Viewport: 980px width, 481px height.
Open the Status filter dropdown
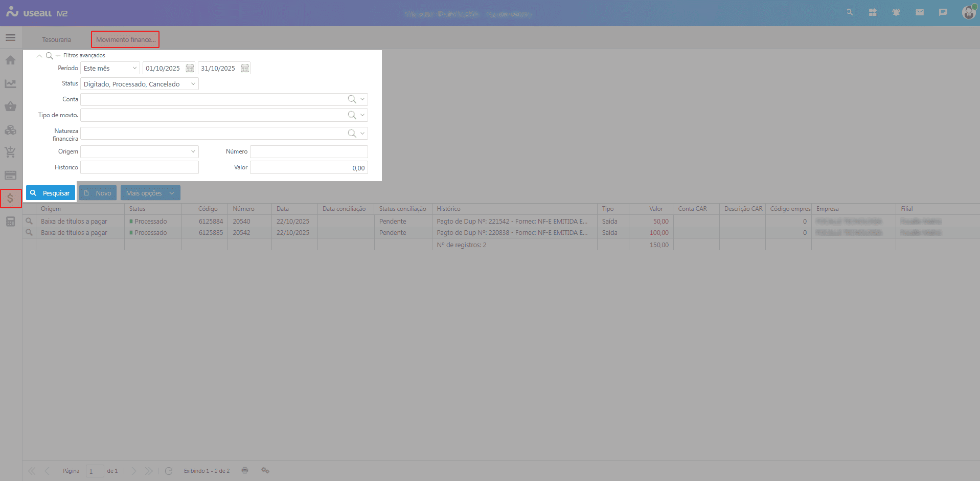pos(193,84)
